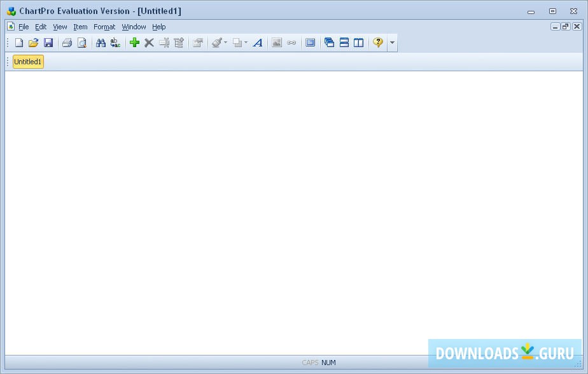The image size is (588, 374).
Task: Restore the inner Untitled1 document window
Action: pyautogui.click(x=566, y=27)
